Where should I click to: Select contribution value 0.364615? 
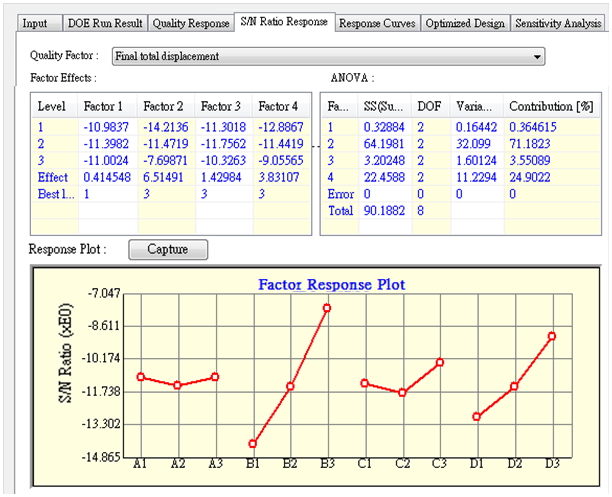(533, 127)
